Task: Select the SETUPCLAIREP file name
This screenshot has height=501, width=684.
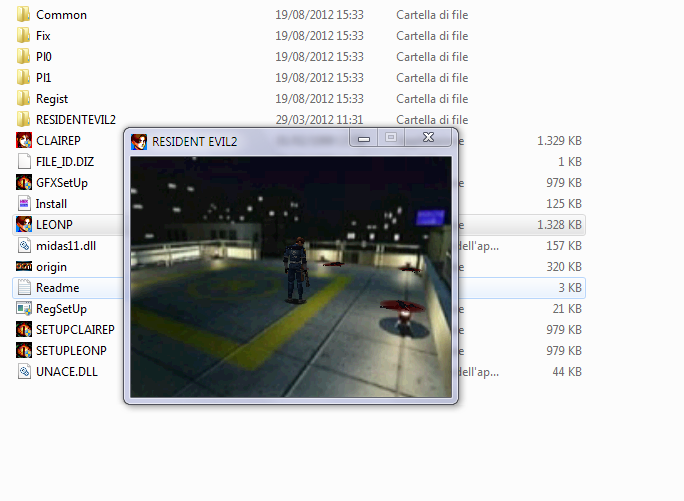Action: point(75,329)
